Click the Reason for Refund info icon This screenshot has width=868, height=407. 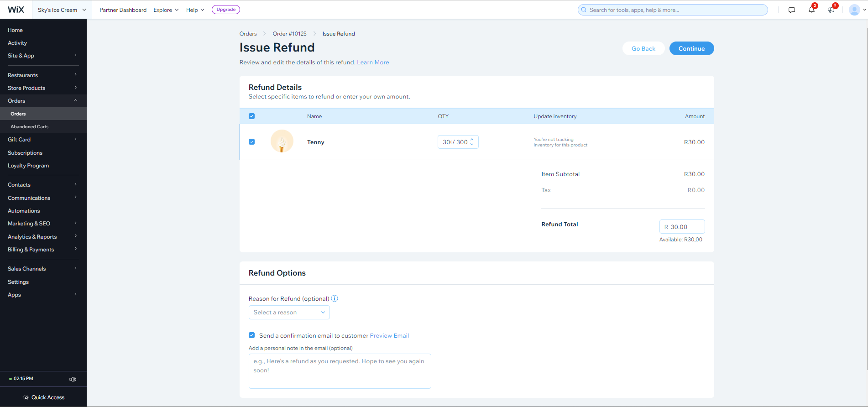335,298
